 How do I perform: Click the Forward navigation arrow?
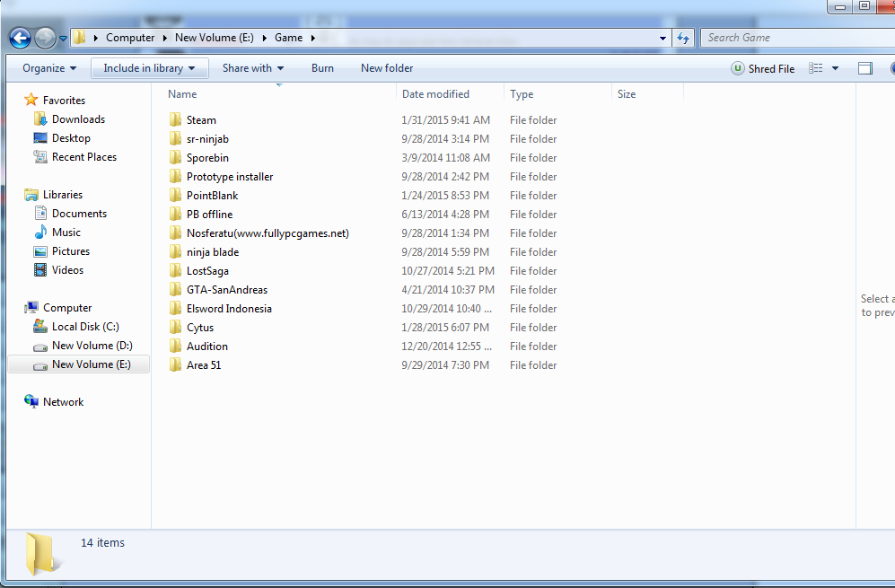[45, 39]
